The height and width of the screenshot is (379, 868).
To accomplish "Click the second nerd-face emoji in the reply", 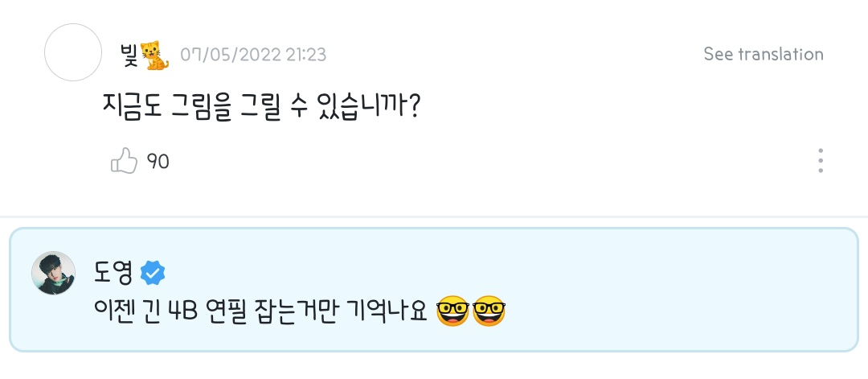I will (489, 311).
